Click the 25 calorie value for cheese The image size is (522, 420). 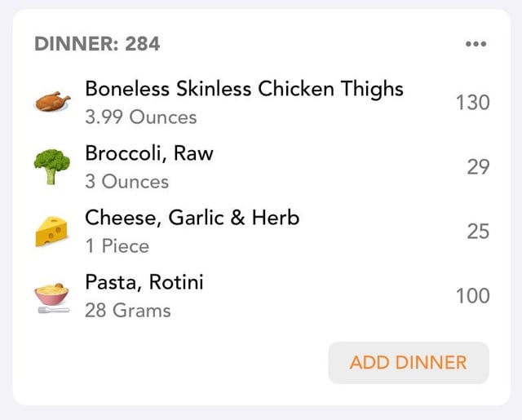coord(478,232)
